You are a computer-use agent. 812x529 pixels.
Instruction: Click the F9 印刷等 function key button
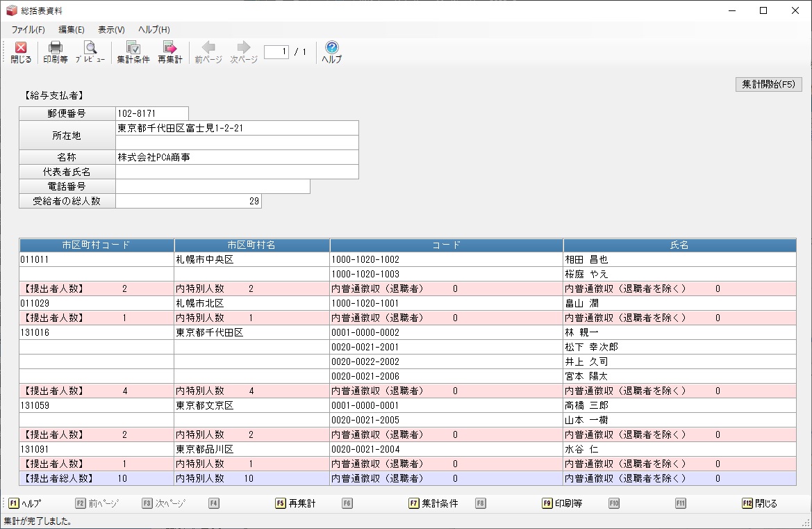tap(562, 503)
